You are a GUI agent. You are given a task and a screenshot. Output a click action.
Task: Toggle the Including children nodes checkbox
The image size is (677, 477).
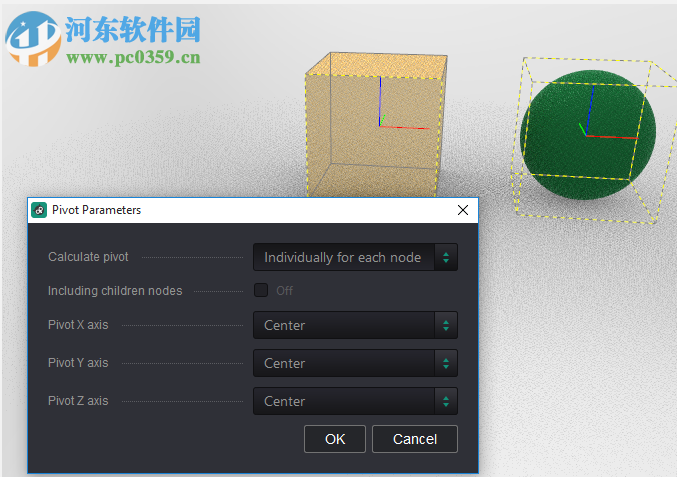pos(261,290)
